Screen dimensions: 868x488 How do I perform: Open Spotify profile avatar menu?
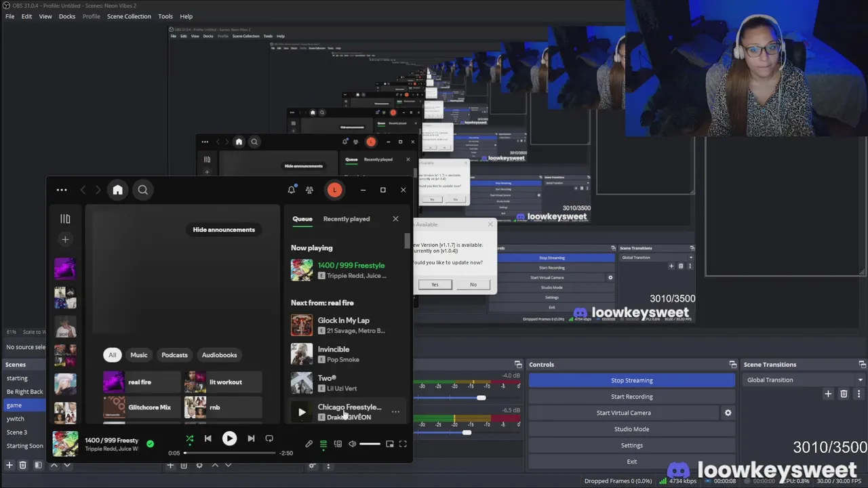pyautogui.click(x=334, y=190)
